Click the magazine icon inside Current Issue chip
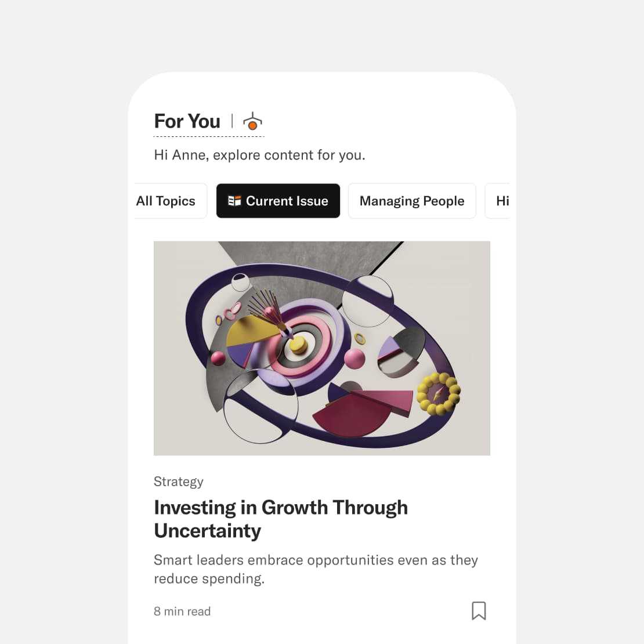The image size is (644, 644). tap(234, 200)
